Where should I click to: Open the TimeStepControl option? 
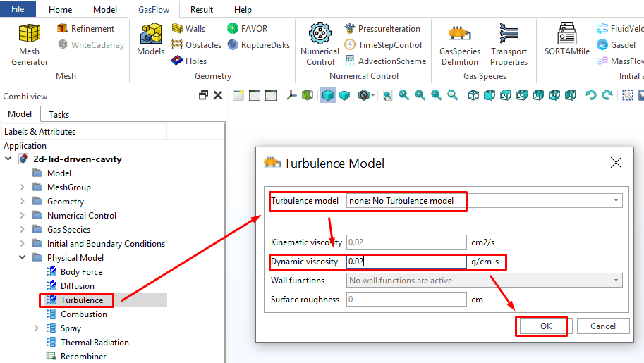pos(384,44)
